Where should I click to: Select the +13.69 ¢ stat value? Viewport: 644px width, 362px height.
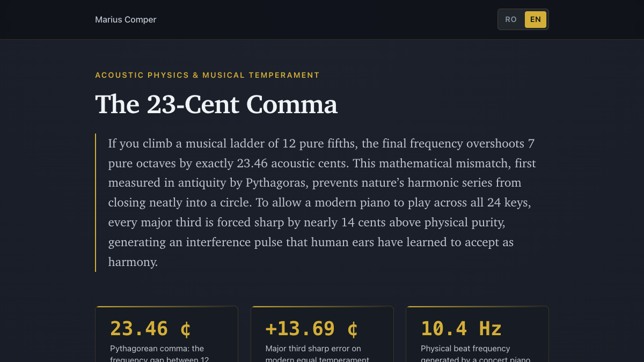[312, 328]
